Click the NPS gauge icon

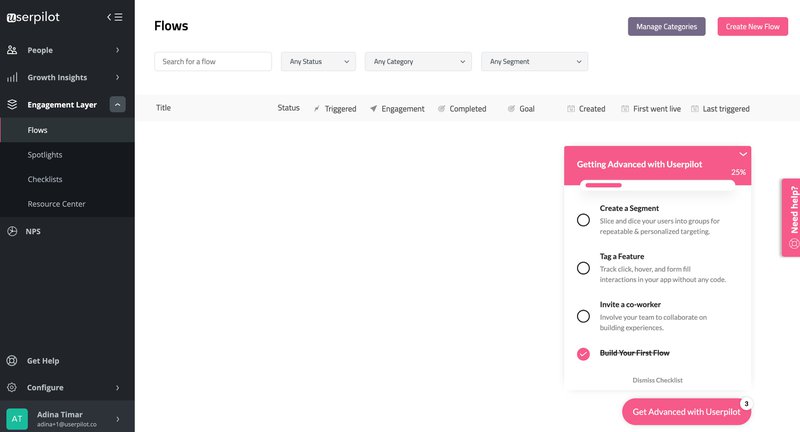pos(12,231)
